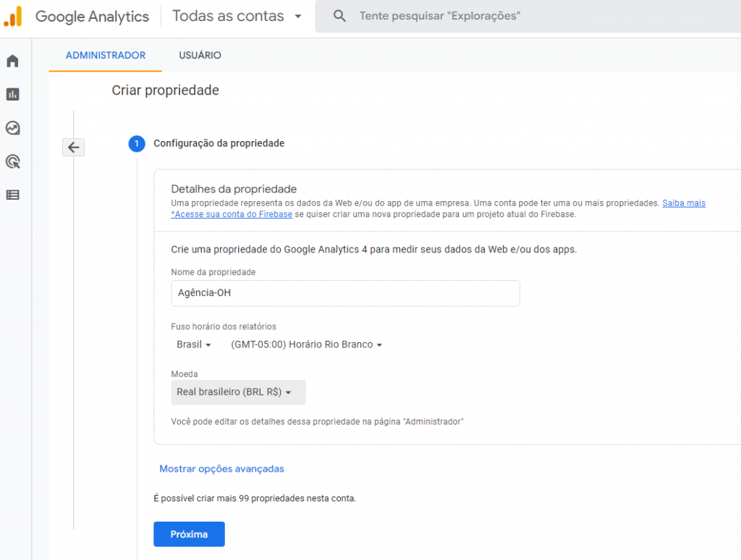Open the Reports bar chart icon

coord(13,94)
